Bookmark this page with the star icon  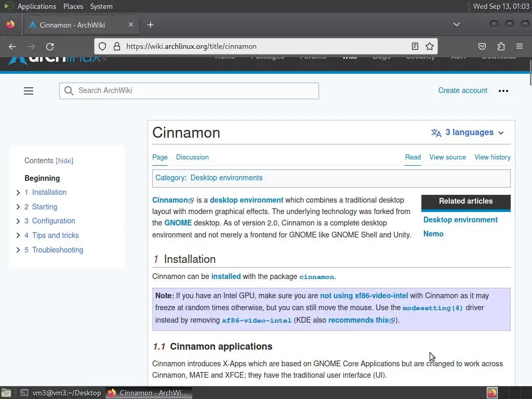click(x=430, y=46)
